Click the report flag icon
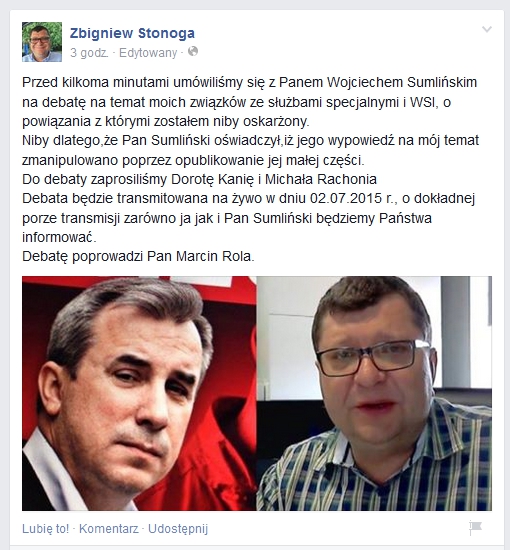 475,528
